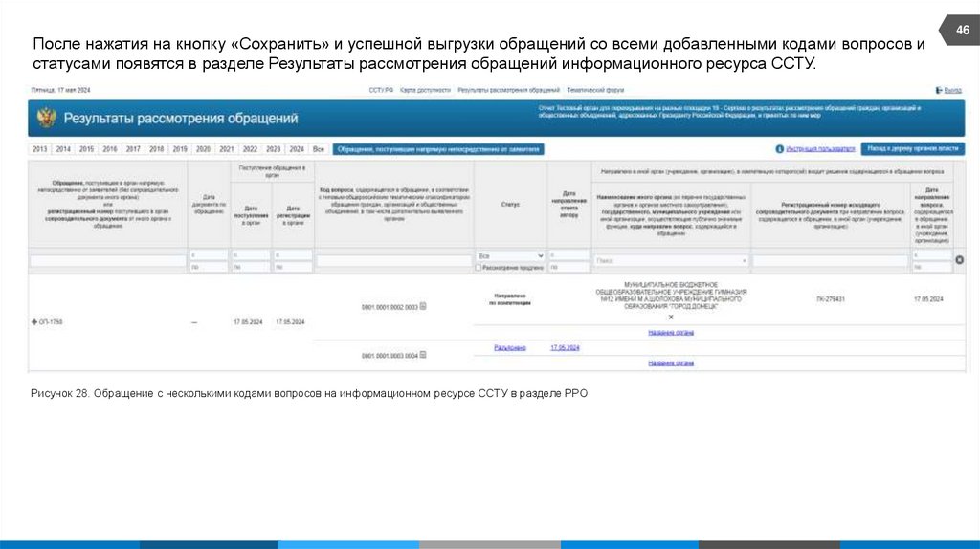Click the logout door icon

click(x=939, y=91)
